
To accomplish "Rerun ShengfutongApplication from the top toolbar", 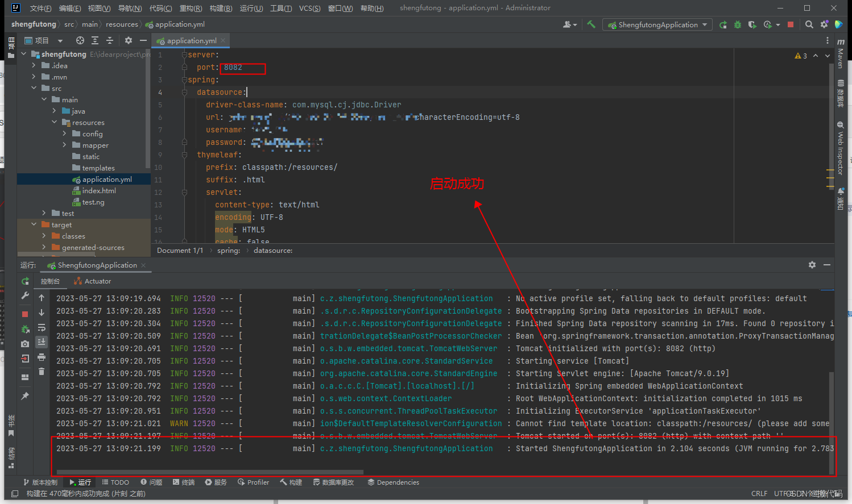I will (723, 24).
